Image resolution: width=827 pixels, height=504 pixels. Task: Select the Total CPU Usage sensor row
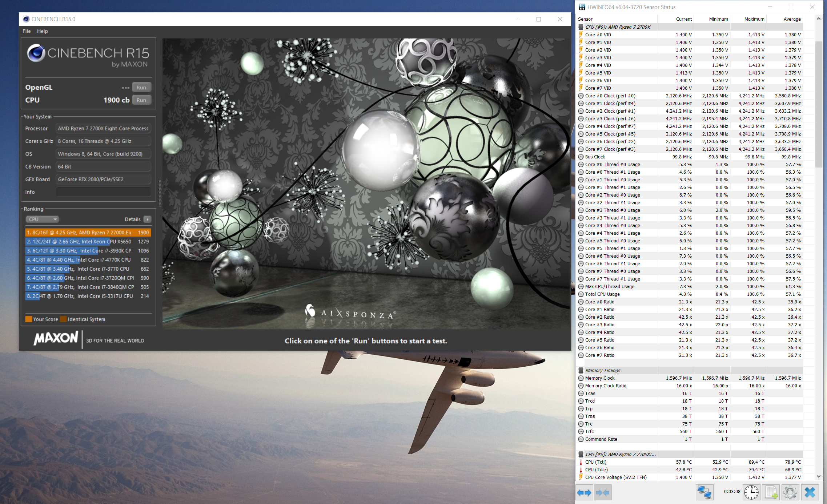pos(690,294)
